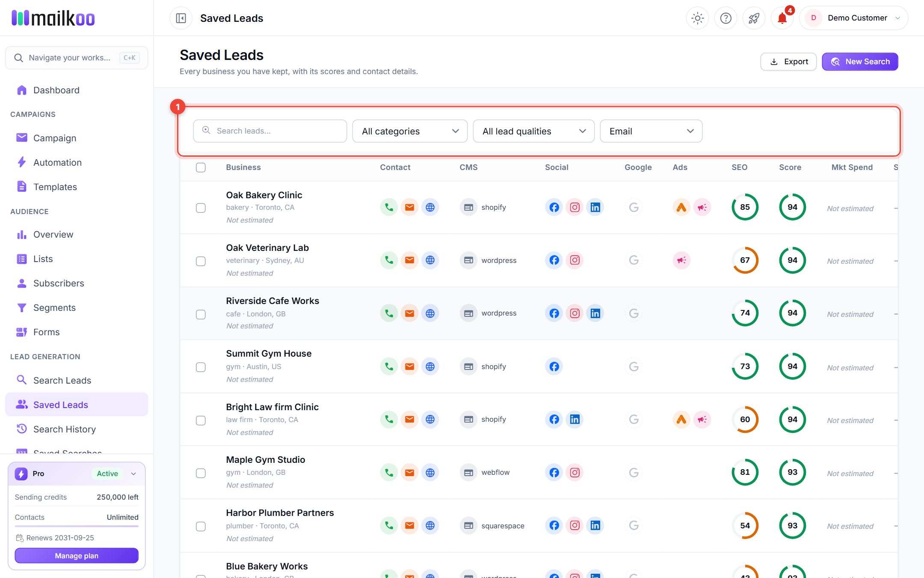This screenshot has height=578, width=924.
Task: Start a New Search
Action: click(860, 62)
